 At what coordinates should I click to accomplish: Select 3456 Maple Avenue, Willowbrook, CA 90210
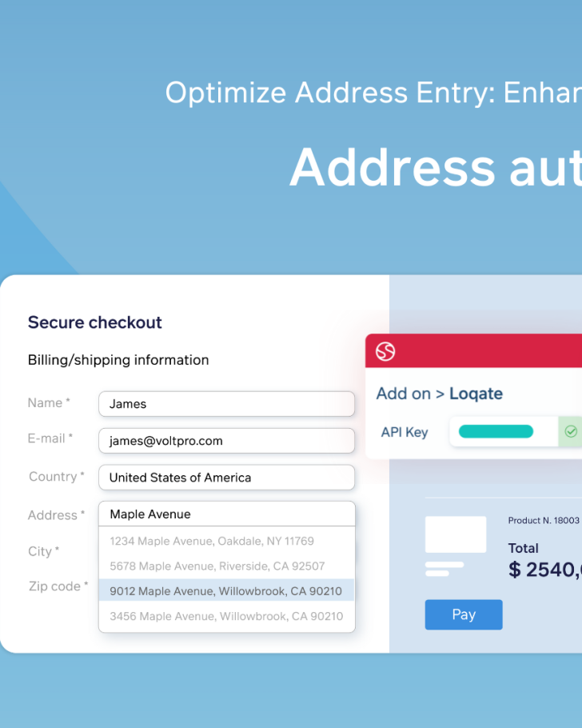pyautogui.click(x=226, y=616)
